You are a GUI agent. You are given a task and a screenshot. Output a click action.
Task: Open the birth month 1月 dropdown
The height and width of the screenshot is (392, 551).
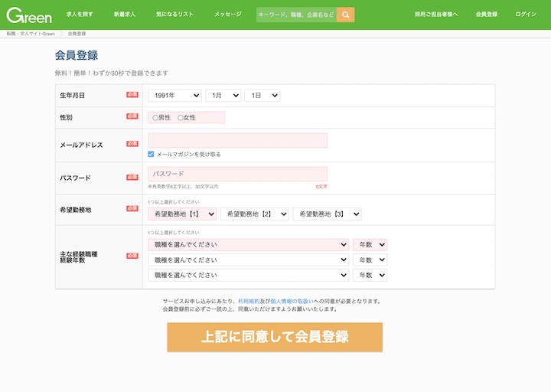click(x=223, y=96)
